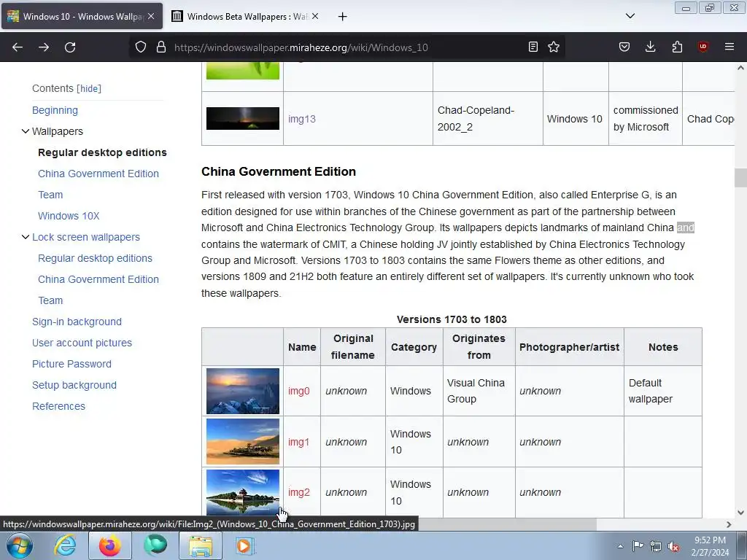The height and width of the screenshot is (560, 747).
Task: Open the clock showing 9:52 PM
Action: pos(710,546)
